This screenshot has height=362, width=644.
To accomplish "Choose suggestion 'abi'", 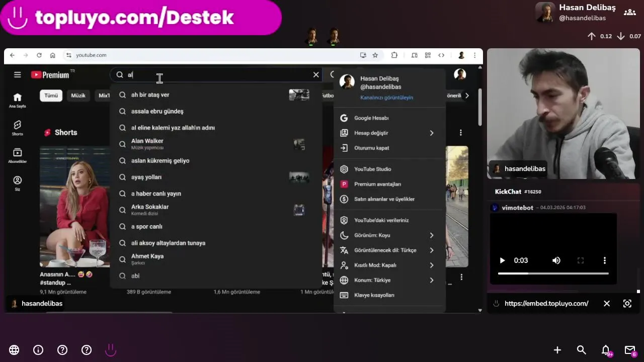I will click(216, 276).
